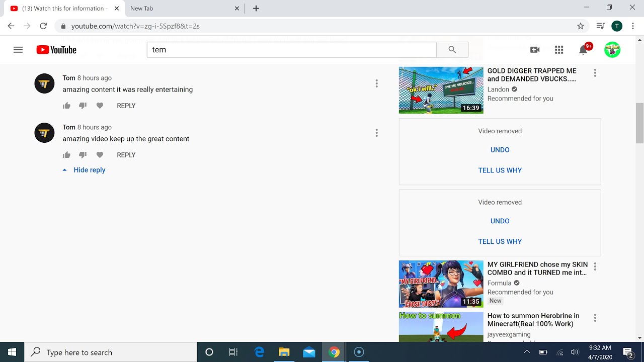644x362 pixels.
Task: Close the YouTube tab
Action: pyautogui.click(x=117, y=9)
